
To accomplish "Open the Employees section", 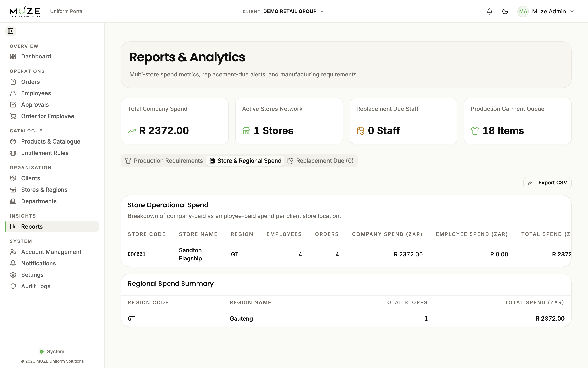I will click(52, 93).
